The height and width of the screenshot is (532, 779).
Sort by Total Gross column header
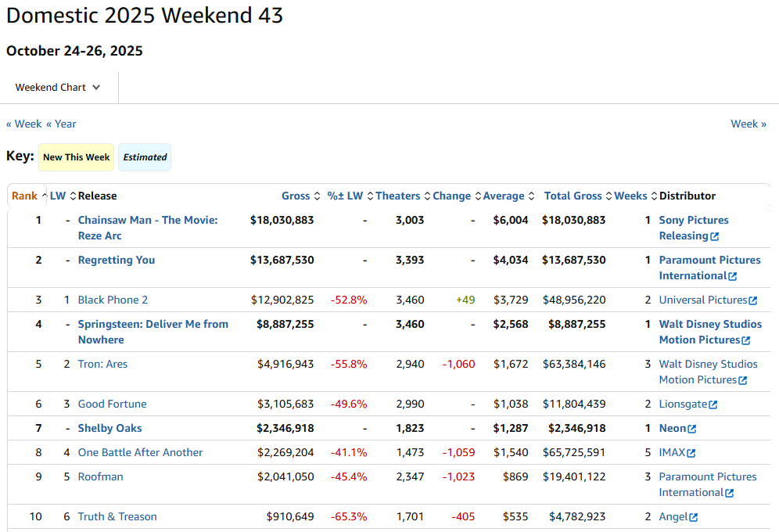click(x=573, y=196)
